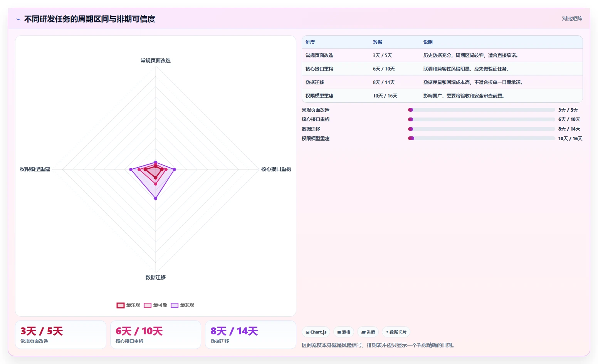Click description 影响面广，需要将验收和安全审查前置
Viewport: 598px width, 364px height.
pyautogui.click(x=464, y=96)
